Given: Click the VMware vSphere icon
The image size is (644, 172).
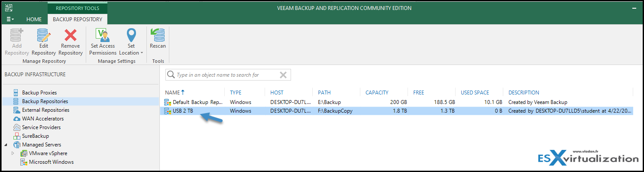Looking at the screenshot, I should click(x=24, y=153).
